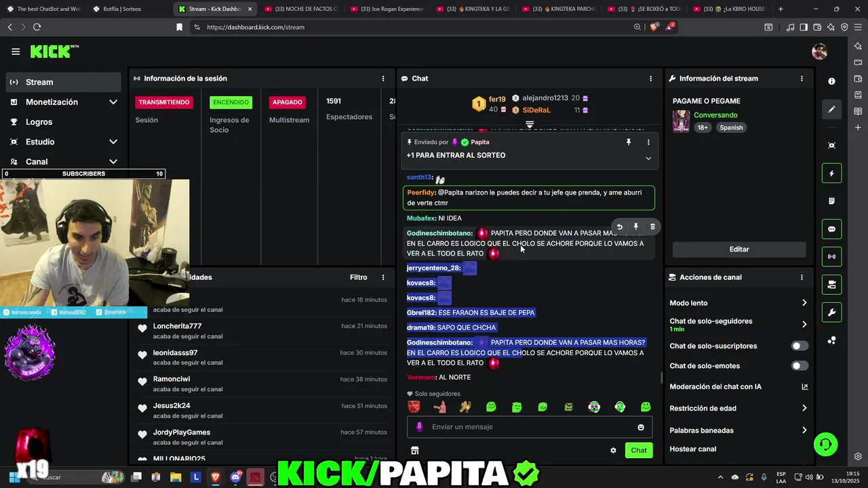Screen dimensions: 868x488
Task: Click the green Chat send button
Action: 639,450
